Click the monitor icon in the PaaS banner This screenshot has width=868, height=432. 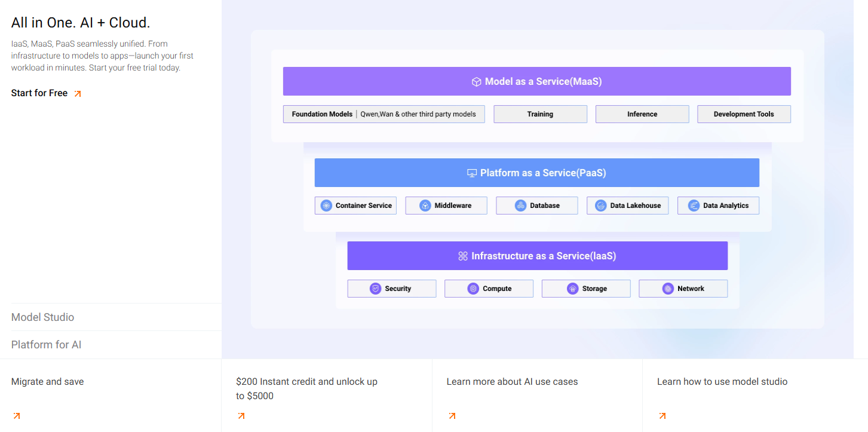click(x=472, y=173)
